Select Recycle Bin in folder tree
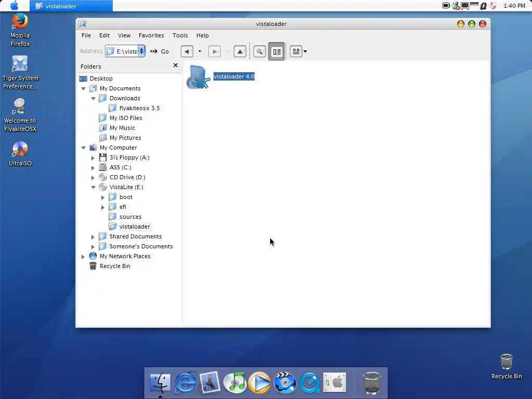Image resolution: width=532 pixels, height=399 pixels. coord(115,267)
